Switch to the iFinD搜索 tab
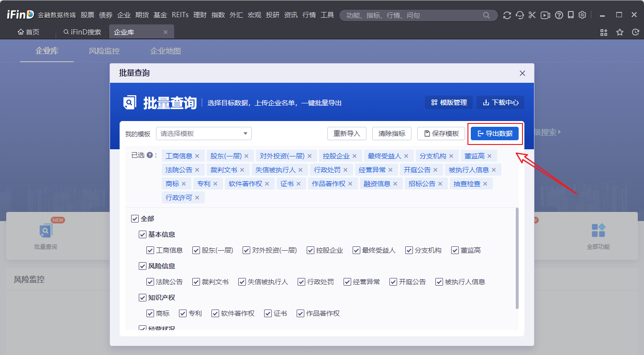The height and width of the screenshot is (355, 644). coord(82,33)
